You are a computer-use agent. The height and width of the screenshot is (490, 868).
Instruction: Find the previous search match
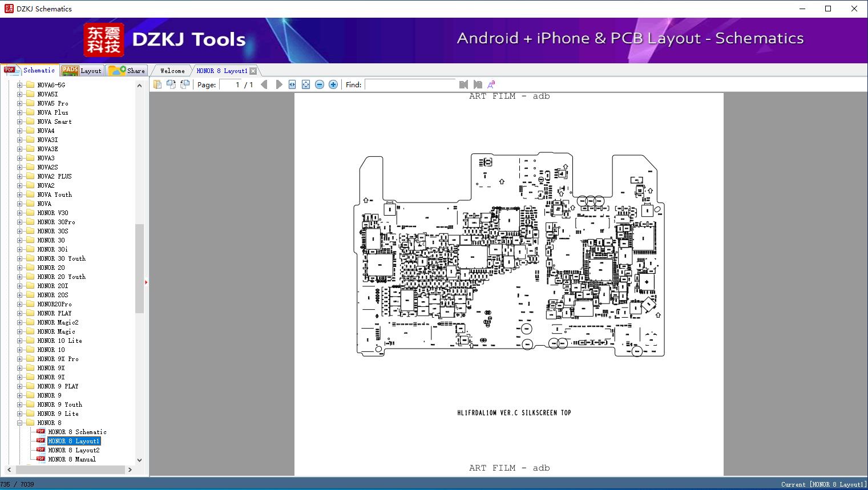463,84
